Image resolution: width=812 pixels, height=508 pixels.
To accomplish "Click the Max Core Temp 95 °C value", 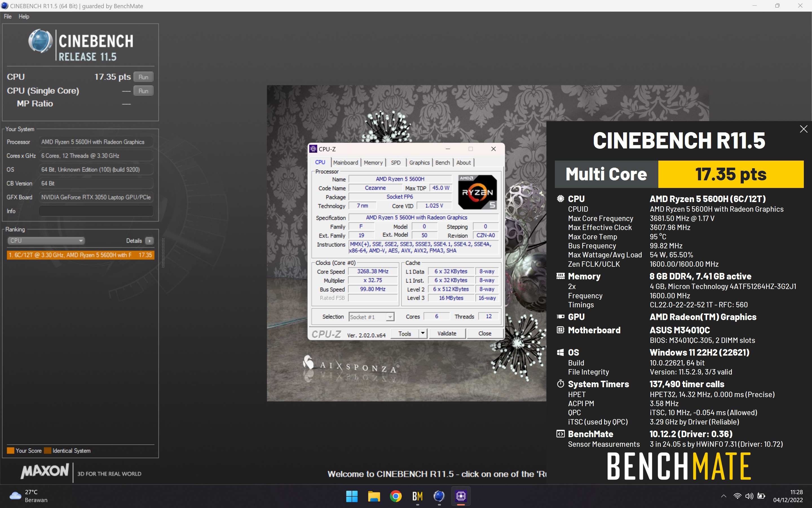I will (x=658, y=237).
